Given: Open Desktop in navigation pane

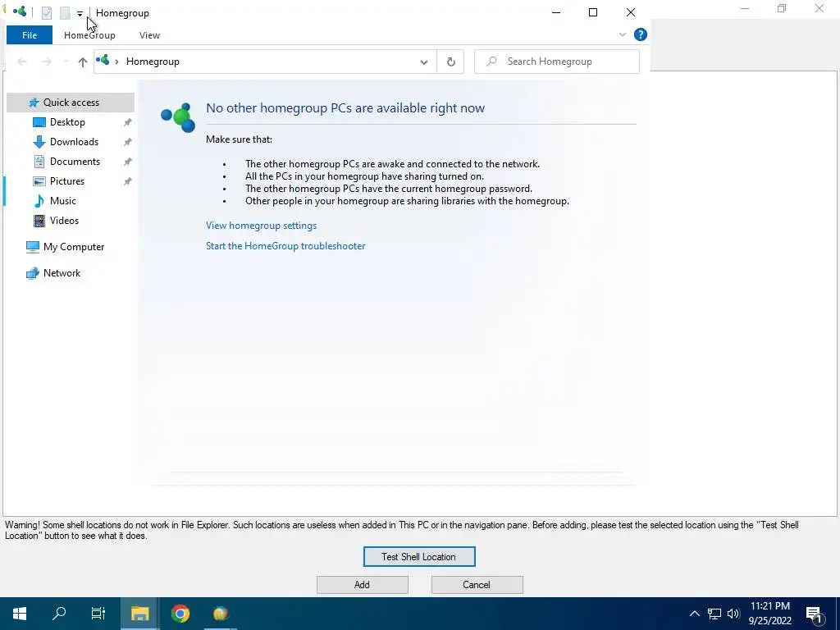Looking at the screenshot, I should [67, 122].
